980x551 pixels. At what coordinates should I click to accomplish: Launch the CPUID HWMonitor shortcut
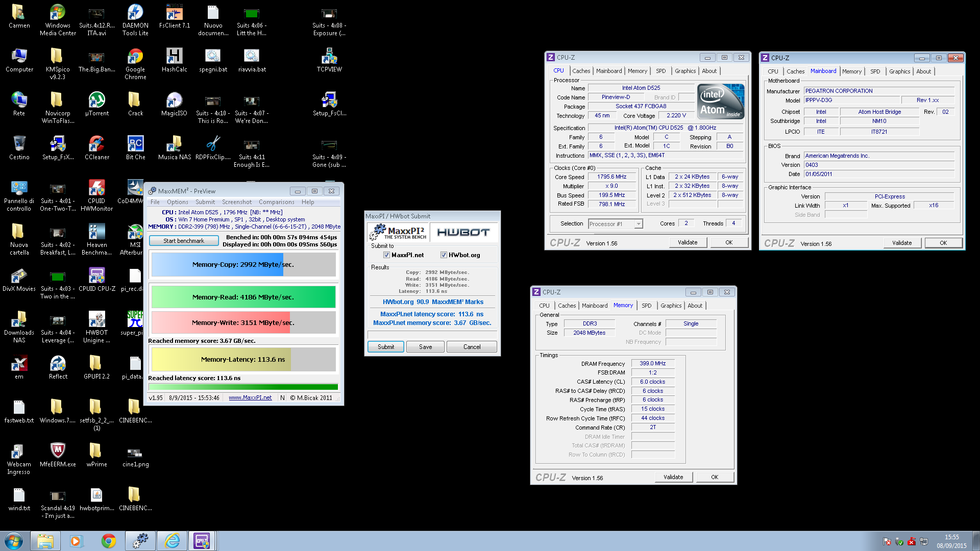(x=96, y=196)
